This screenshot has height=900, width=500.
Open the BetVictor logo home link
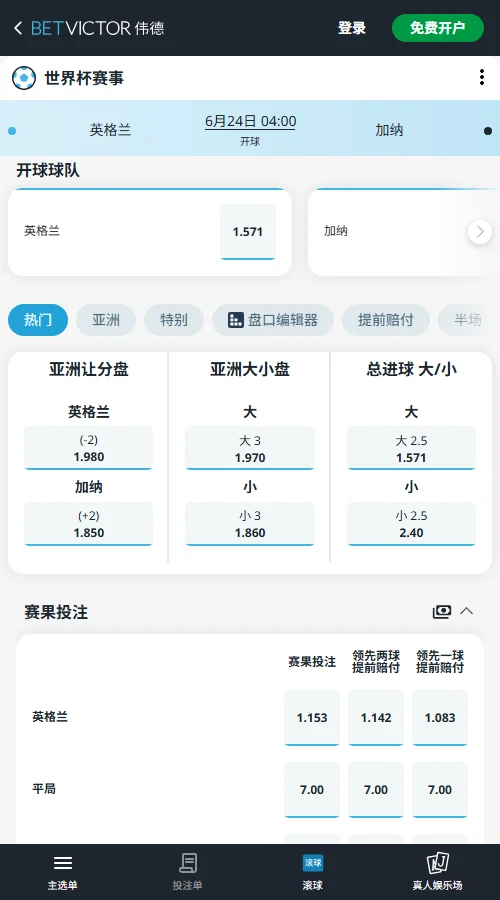pos(98,28)
